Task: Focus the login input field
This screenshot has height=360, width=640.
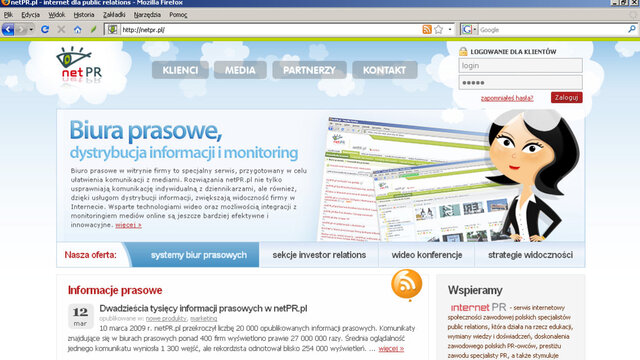Action: 520,66
